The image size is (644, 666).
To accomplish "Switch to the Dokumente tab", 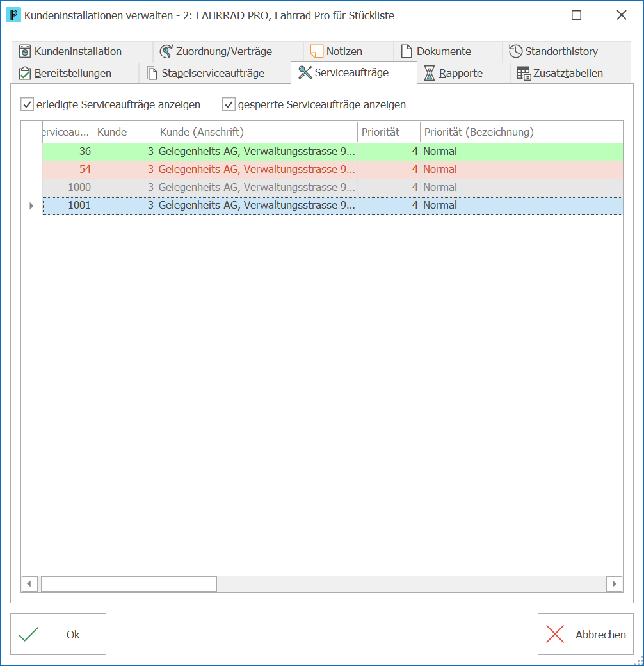I will point(448,51).
